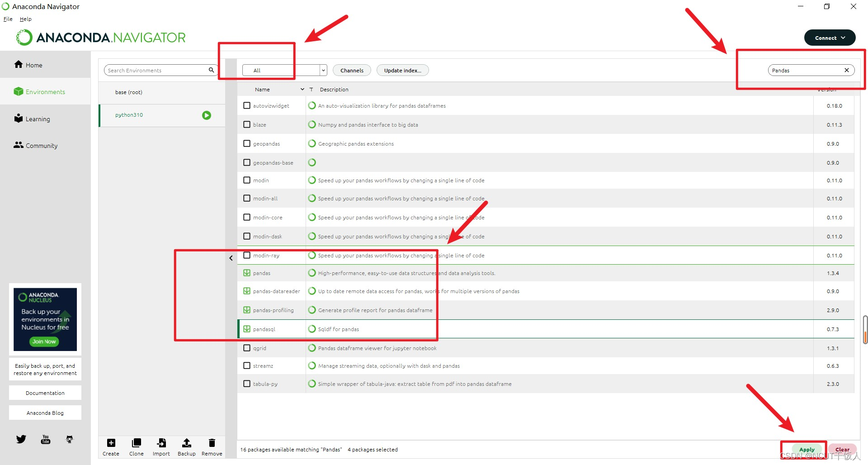Check the streamz package checkbox
Viewport: 868px width, 465px height.
[x=247, y=365]
